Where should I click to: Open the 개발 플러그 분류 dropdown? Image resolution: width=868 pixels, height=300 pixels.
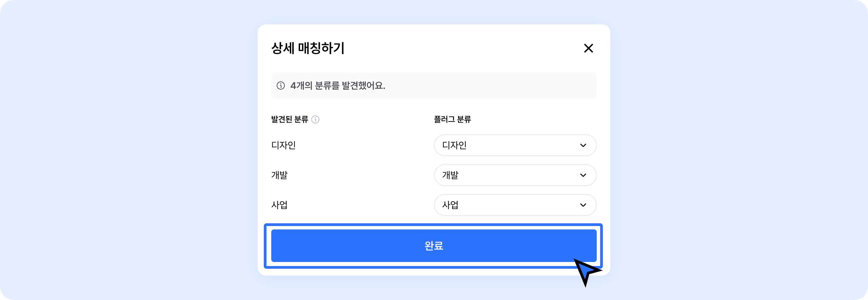pos(515,175)
